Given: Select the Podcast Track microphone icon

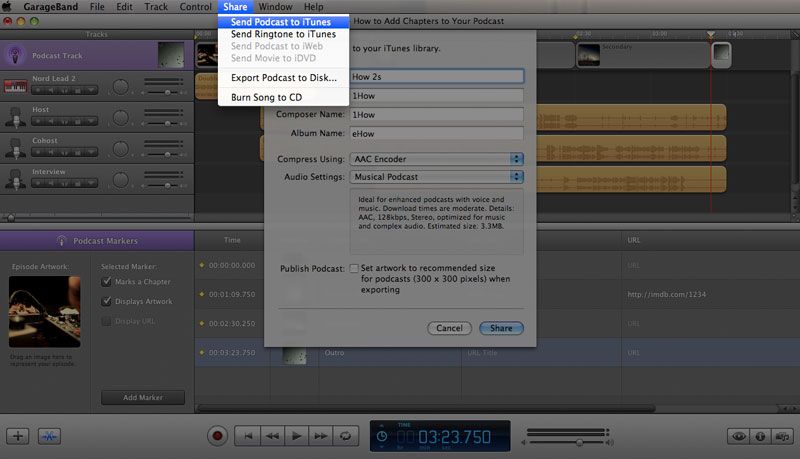Looking at the screenshot, I should click(15, 55).
